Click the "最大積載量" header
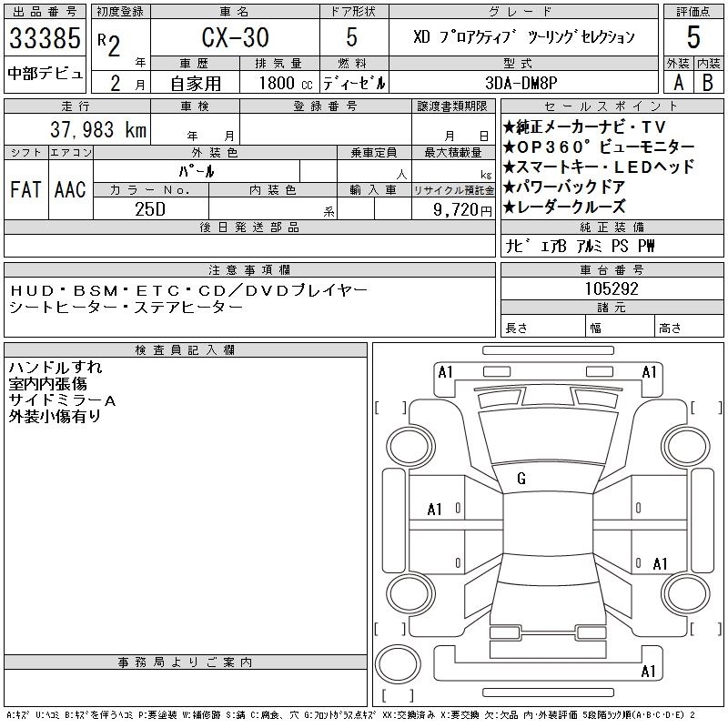 pos(453,152)
